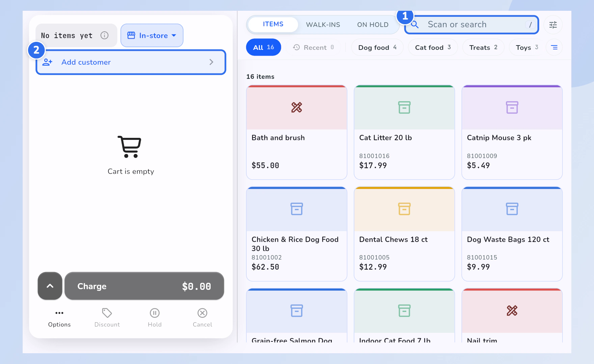
Task: Click the Catnip Mouse 3 pk box icon
Action: point(512,108)
